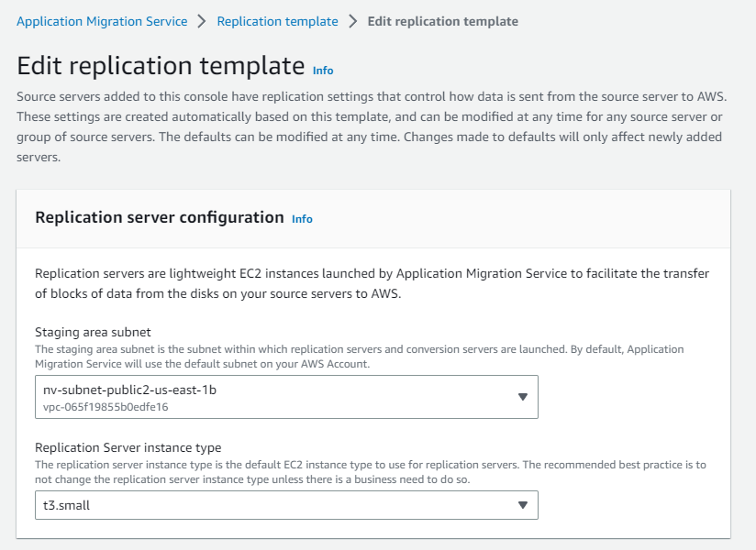Click the staging area subnet description text

(x=360, y=356)
